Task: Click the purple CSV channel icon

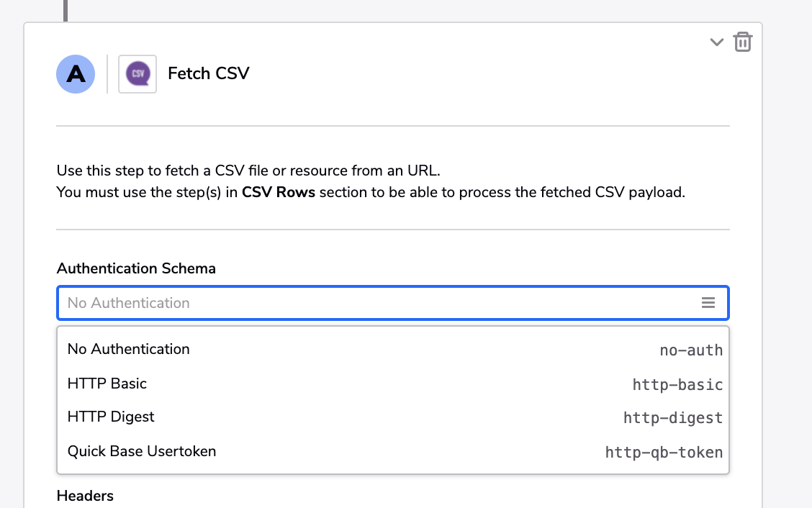Action: 137,74
